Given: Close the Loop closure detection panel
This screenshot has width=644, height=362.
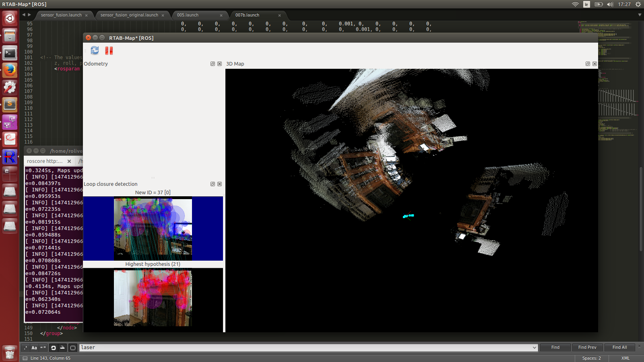Looking at the screenshot, I should (x=219, y=184).
